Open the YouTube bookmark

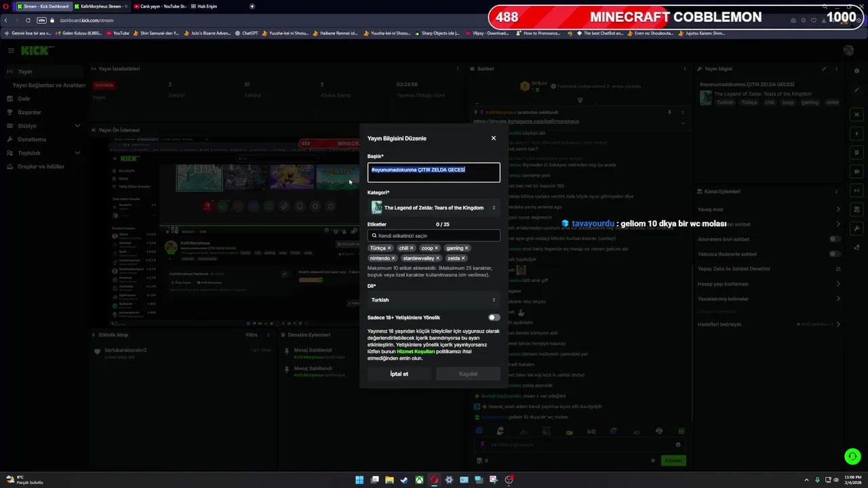(x=118, y=33)
